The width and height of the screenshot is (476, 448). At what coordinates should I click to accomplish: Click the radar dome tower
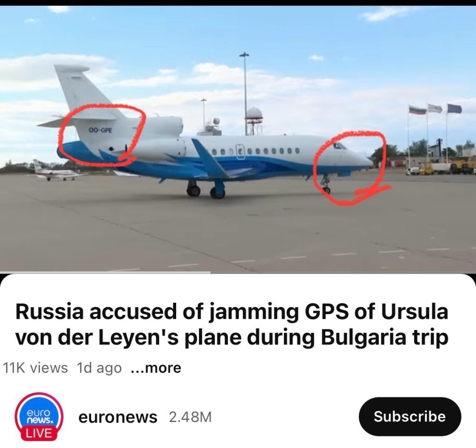coord(254,121)
